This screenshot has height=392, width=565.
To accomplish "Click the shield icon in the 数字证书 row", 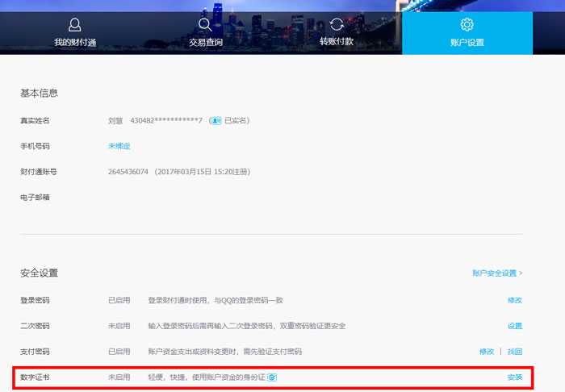I will pos(272,377).
